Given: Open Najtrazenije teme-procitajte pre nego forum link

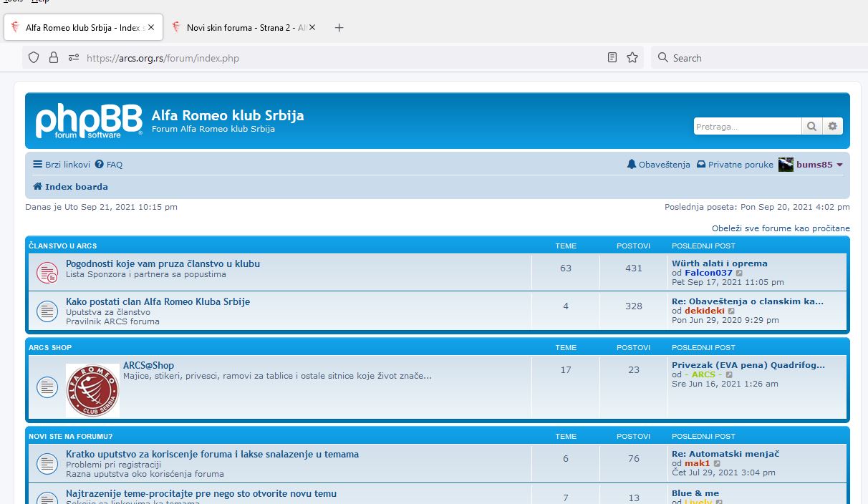Looking at the screenshot, I should tap(201, 493).
